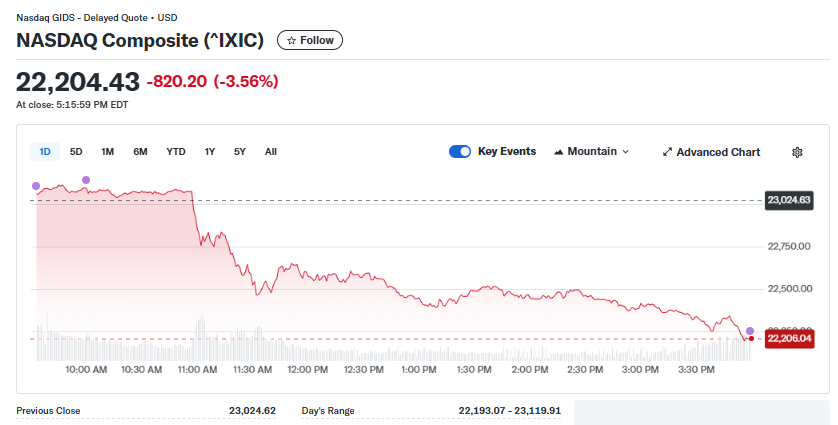
Task: Open the Advanced Chart view
Action: 718,152
